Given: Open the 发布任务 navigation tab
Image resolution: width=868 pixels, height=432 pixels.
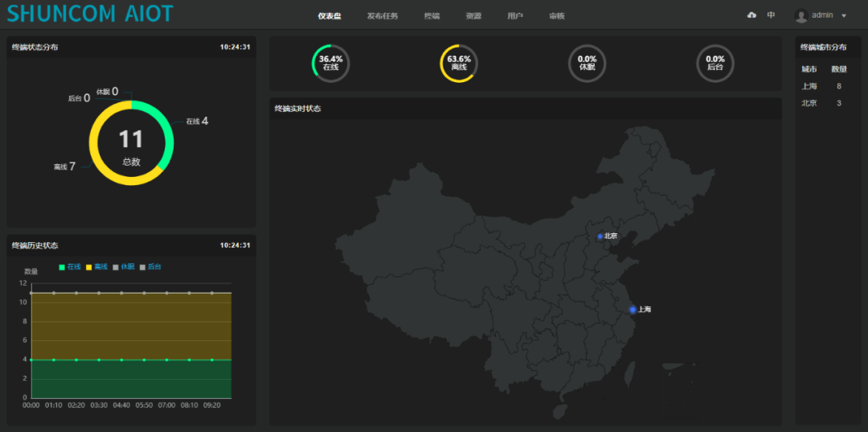Looking at the screenshot, I should [x=383, y=16].
